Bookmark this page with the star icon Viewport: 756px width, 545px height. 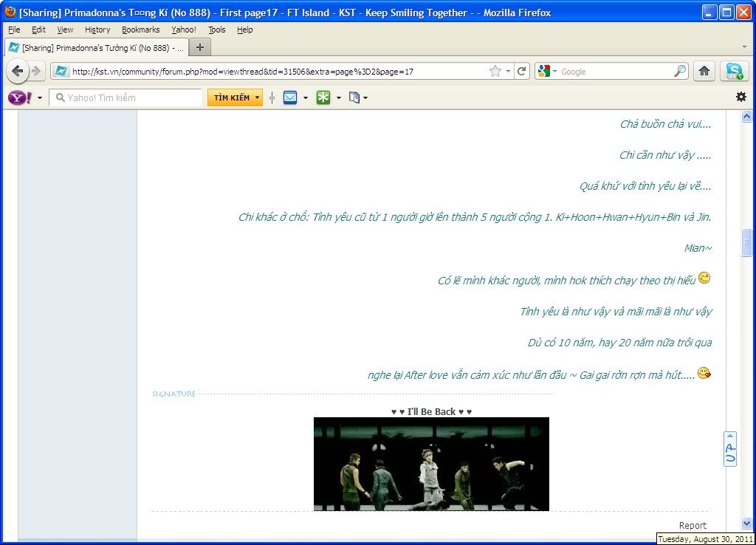click(495, 72)
